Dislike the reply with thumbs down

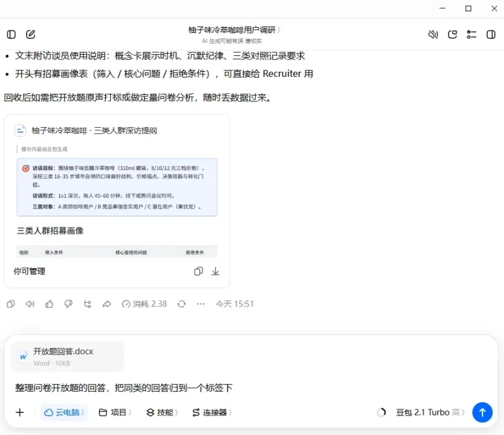[68, 304]
